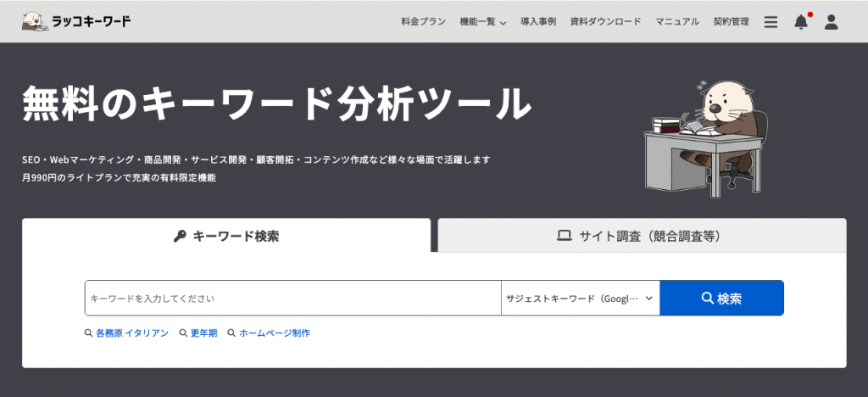This screenshot has height=397, width=868.
Task: Click the otter at desk illustration
Action: (706, 138)
